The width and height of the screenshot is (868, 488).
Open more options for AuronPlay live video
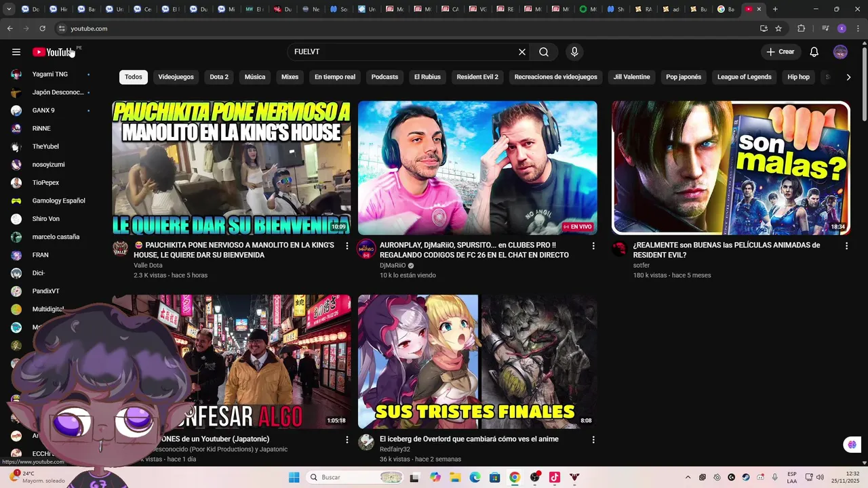click(593, 246)
